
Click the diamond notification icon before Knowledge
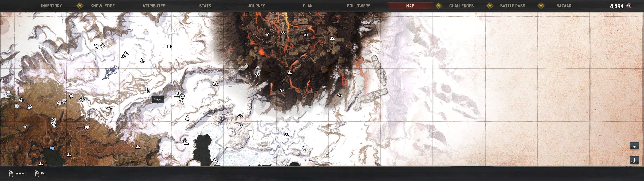click(80, 6)
